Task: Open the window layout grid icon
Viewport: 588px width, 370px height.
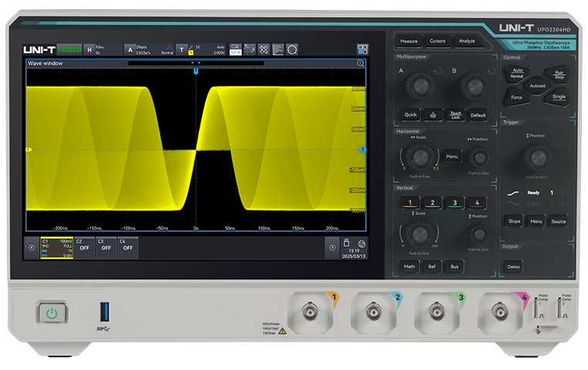Action: pos(362,49)
